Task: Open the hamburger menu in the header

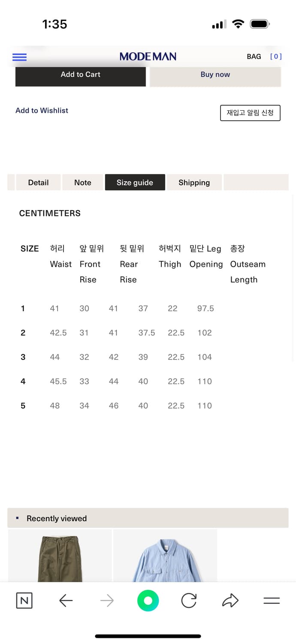Action: pos(20,57)
